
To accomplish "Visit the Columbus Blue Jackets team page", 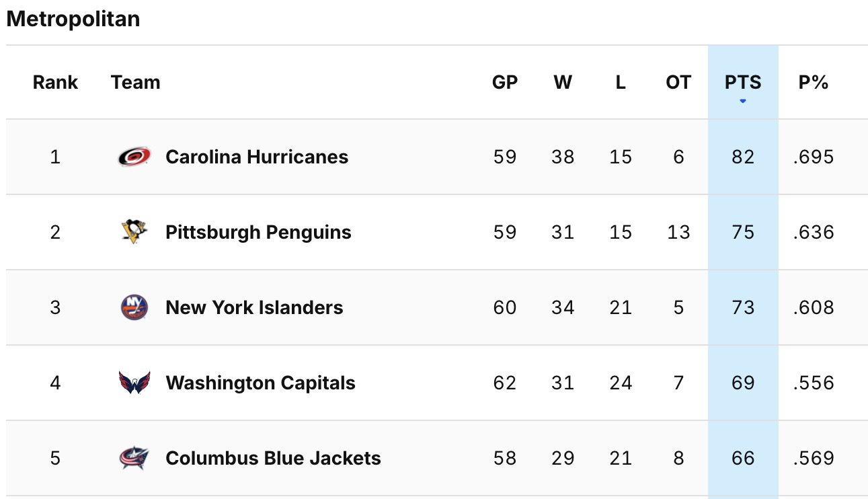I will (x=273, y=458).
